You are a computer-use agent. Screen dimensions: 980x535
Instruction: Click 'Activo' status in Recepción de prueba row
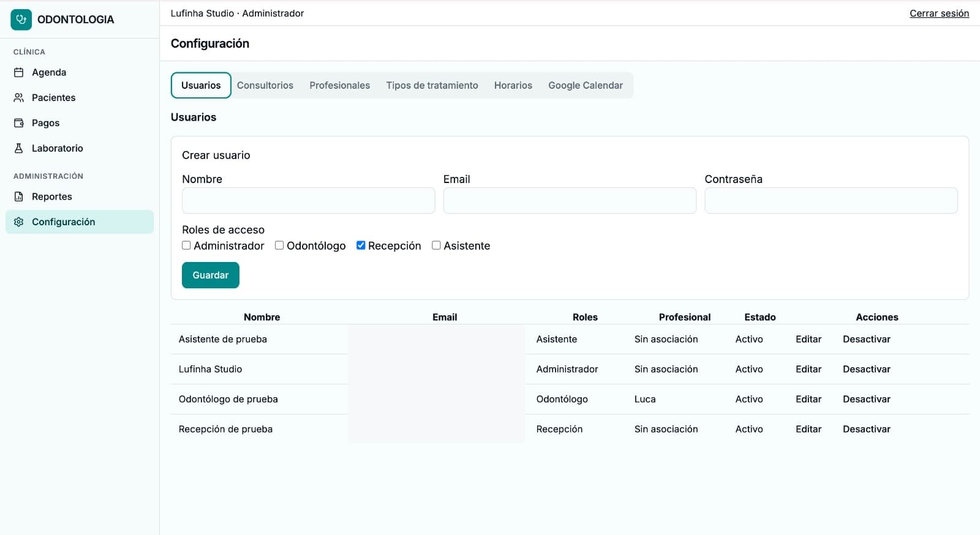pyautogui.click(x=749, y=429)
